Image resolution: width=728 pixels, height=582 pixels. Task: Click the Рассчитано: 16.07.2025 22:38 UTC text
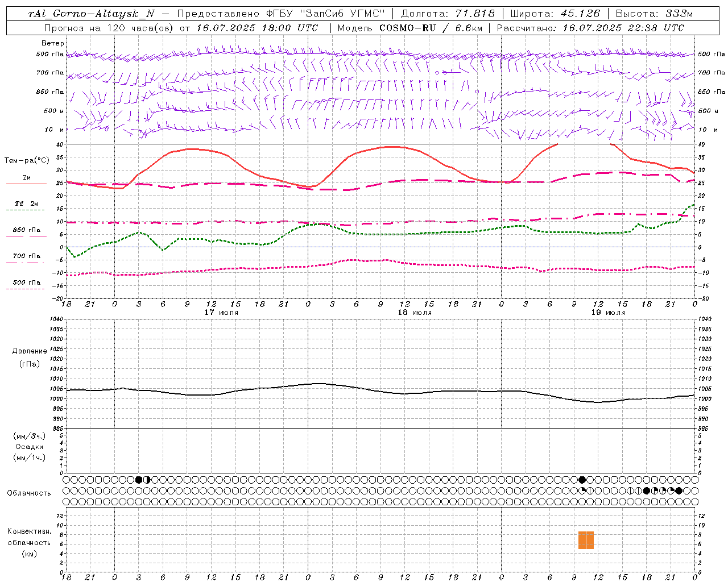[x=590, y=28]
